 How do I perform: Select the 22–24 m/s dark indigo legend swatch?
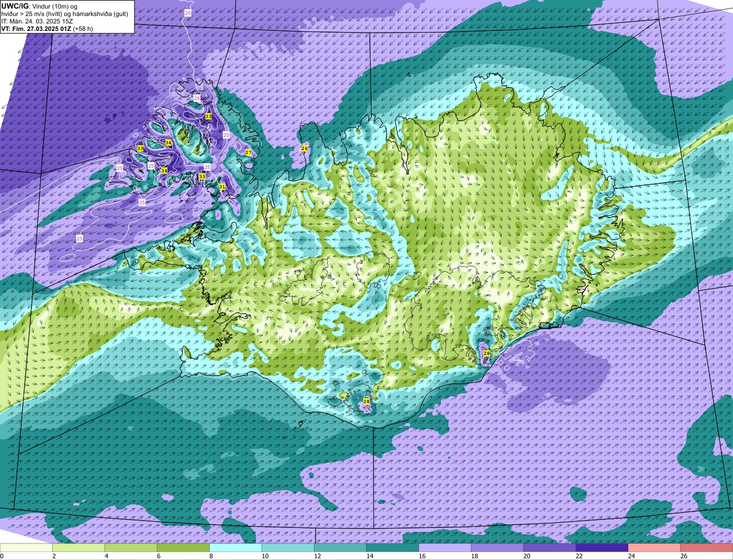tap(602, 548)
